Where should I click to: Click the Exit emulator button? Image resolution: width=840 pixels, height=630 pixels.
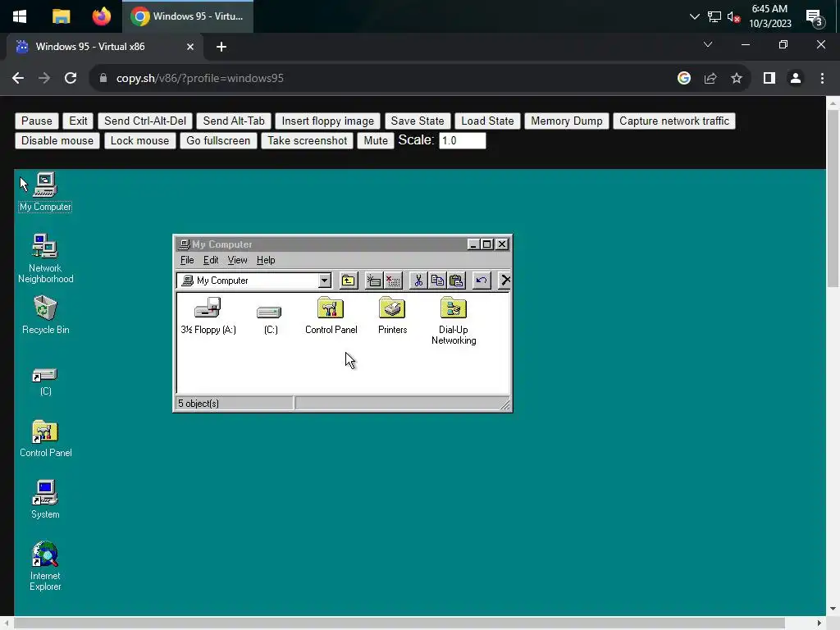78,121
